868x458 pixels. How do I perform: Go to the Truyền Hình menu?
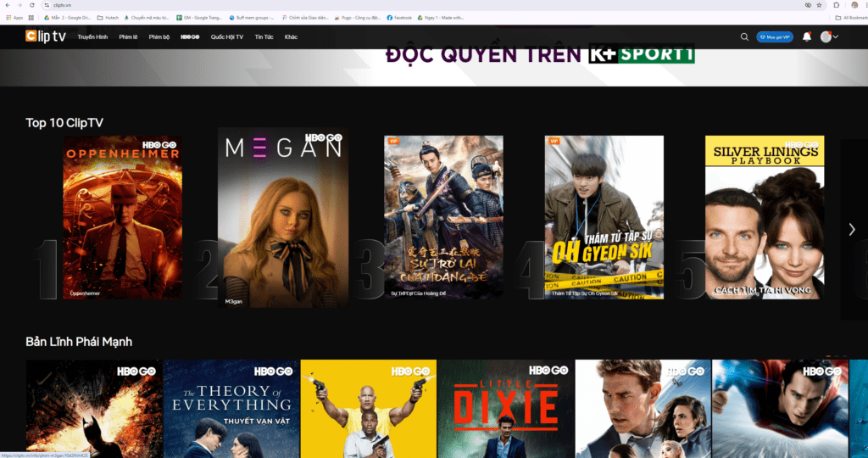(x=92, y=37)
